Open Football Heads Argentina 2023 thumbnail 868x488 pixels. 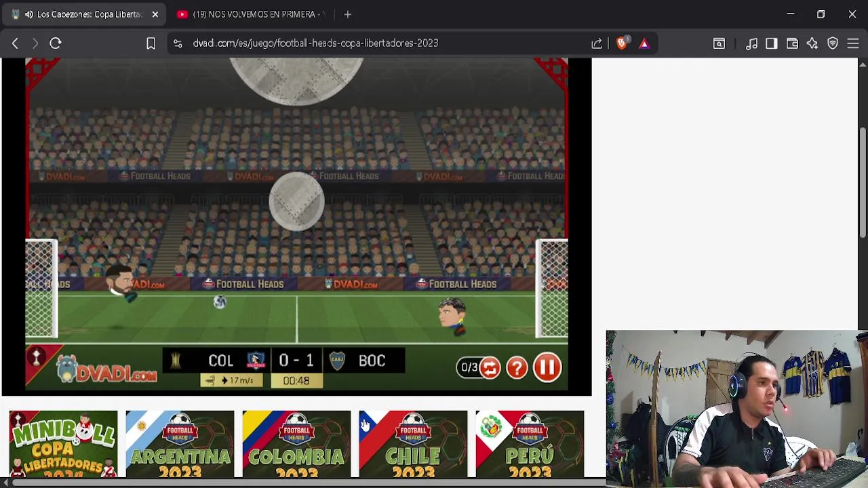[x=180, y=444]
